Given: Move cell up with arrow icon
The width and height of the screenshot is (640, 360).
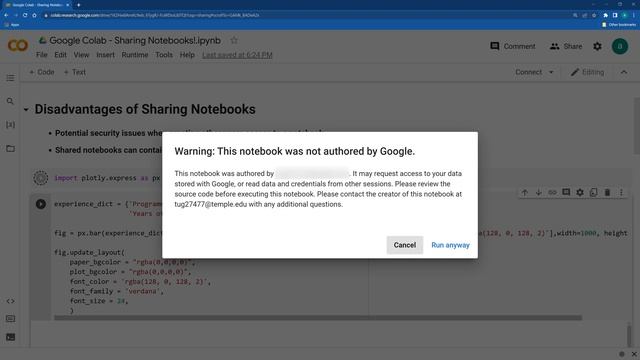Looking at the screenshot, I should [524, 192].
